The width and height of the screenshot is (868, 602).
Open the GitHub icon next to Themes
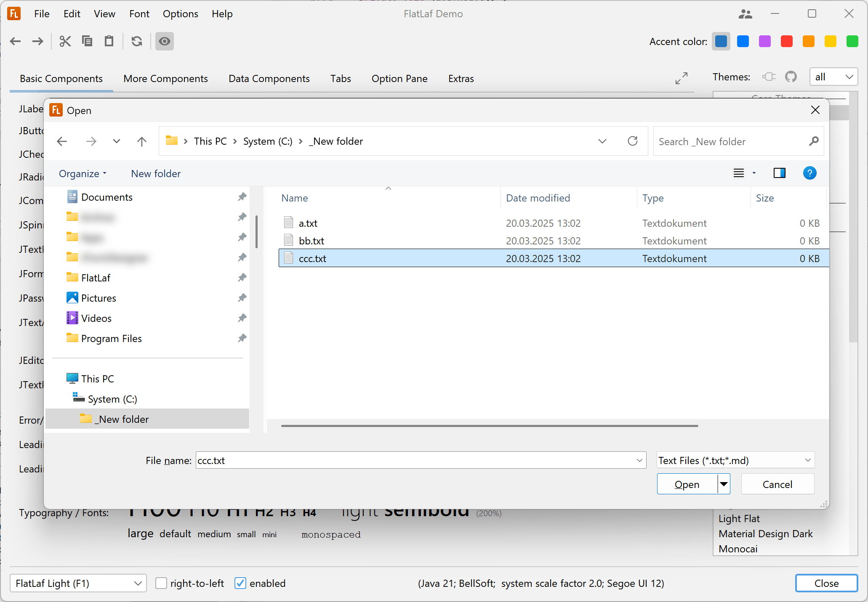point(791,77)
